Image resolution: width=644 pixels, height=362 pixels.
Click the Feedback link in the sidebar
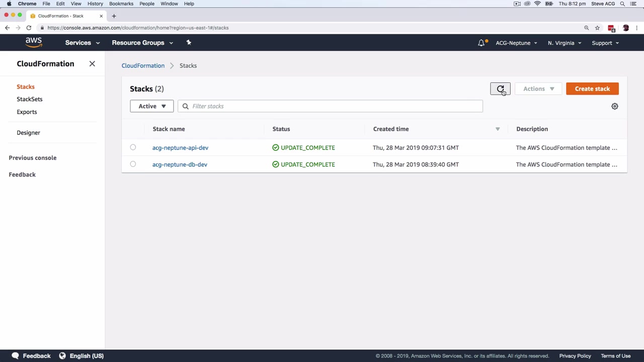22,174
